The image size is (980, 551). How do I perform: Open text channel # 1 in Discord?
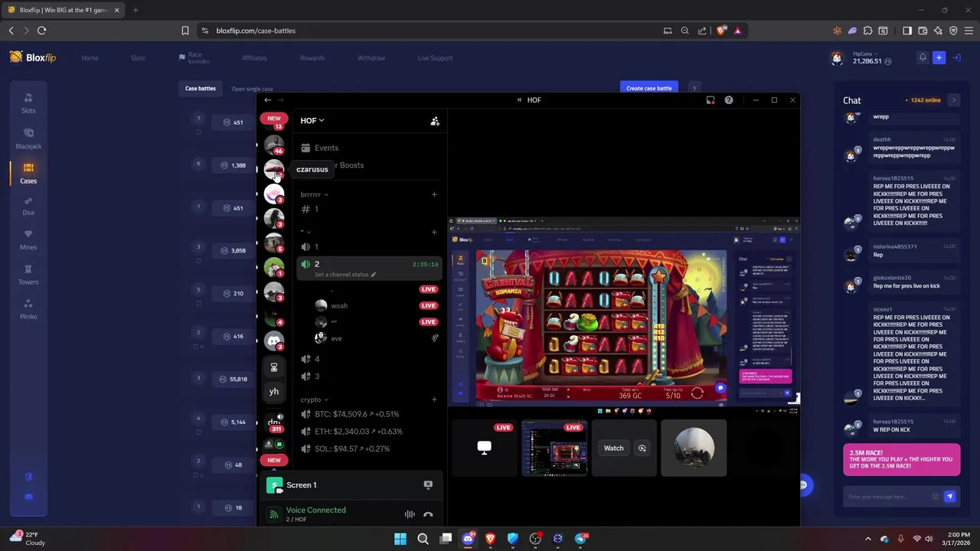[x=370, y=209]
